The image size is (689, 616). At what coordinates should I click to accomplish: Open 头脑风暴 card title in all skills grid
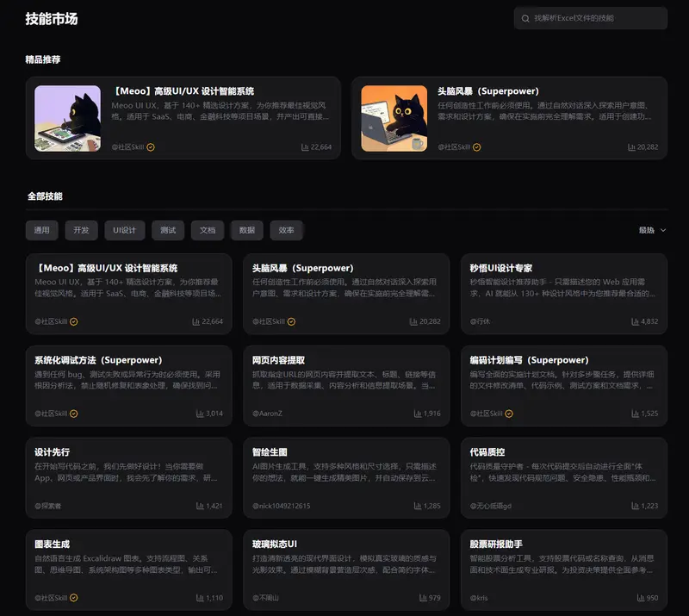[x=303, y=268]
